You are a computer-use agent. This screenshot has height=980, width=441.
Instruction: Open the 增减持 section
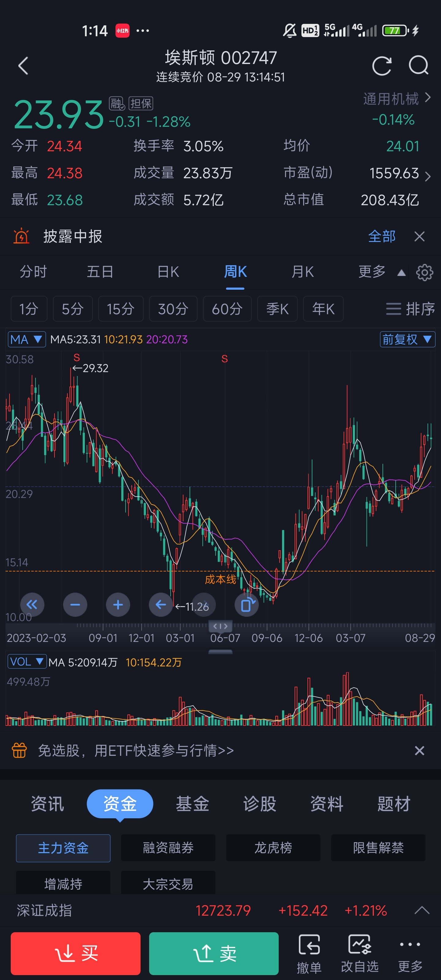tap(63, 883)
